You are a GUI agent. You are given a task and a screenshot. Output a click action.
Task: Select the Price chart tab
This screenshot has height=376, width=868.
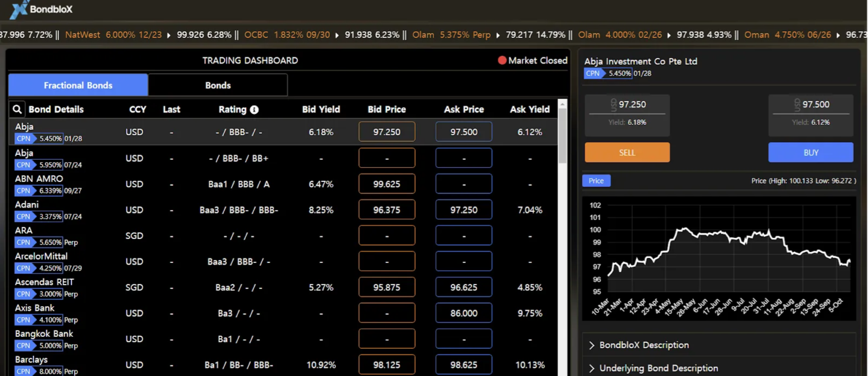[x=596, y=181]
